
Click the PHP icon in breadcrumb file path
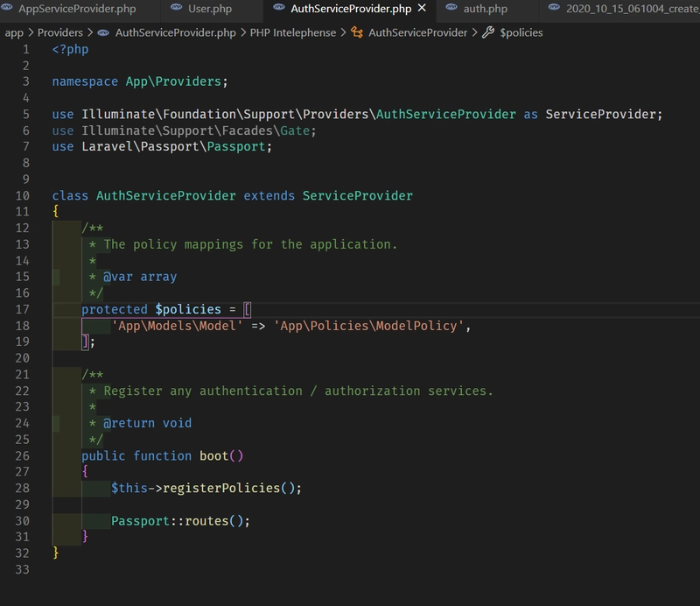tap(103, 32)
